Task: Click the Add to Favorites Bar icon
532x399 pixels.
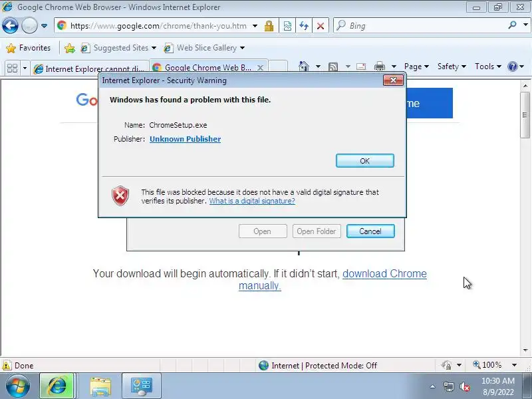Action: (70, 48)
